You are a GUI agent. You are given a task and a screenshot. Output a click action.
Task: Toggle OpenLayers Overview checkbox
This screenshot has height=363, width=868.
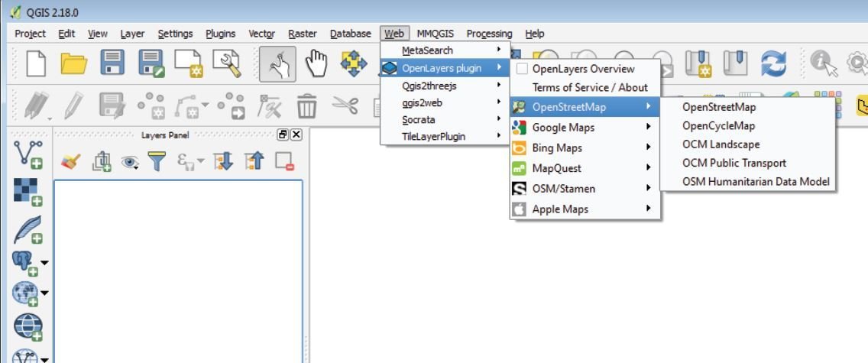pyautogui.click(x=521, y=70)
